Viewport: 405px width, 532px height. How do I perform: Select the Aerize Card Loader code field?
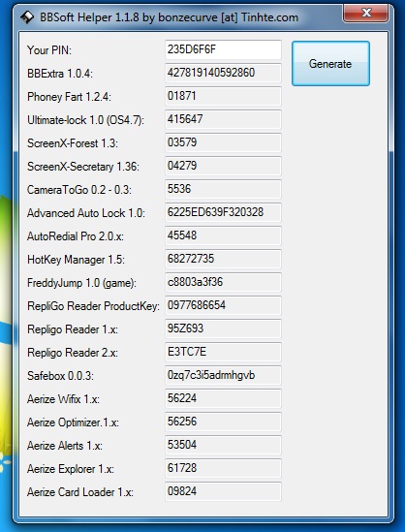point(223,491)
